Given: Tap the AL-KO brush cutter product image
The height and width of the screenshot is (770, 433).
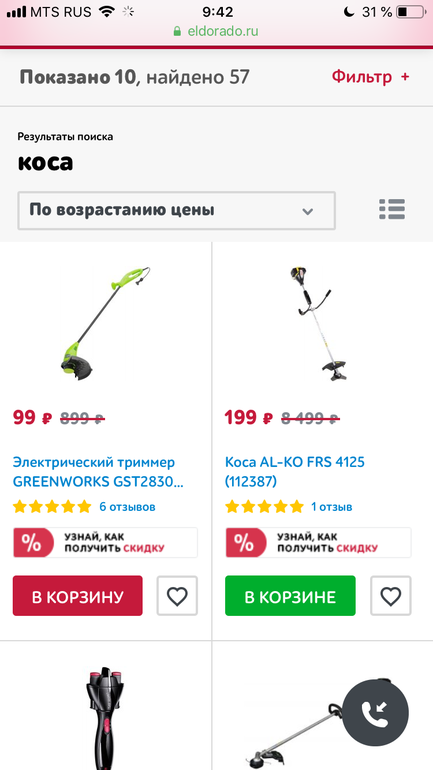Looking at the screenshot, I should [318, 324].
